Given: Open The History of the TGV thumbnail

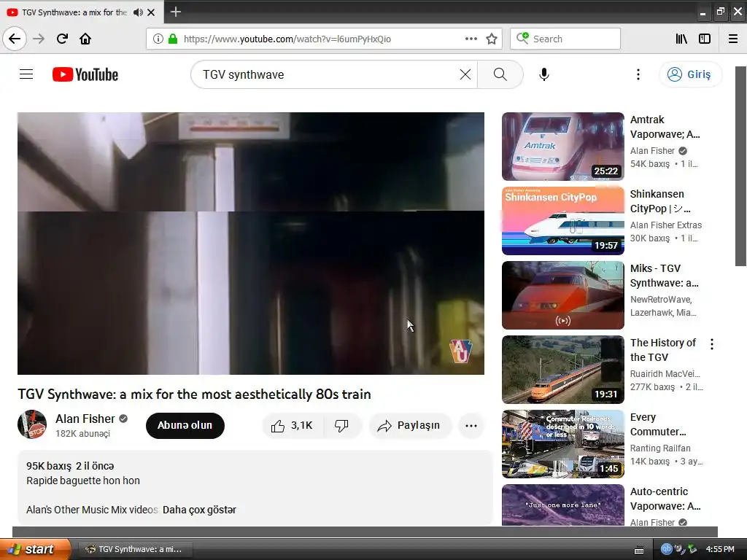Looking at the screenshot, I should [x=562, y=370].
